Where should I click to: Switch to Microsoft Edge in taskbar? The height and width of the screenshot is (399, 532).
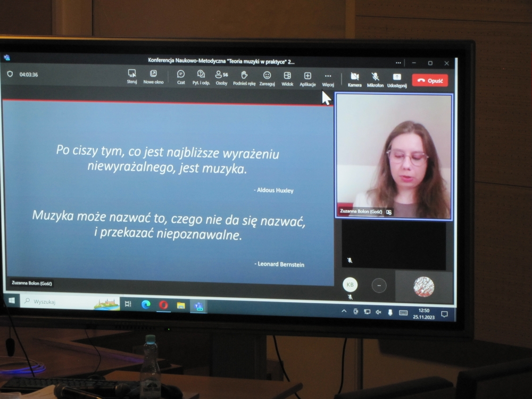coord(146,304)
